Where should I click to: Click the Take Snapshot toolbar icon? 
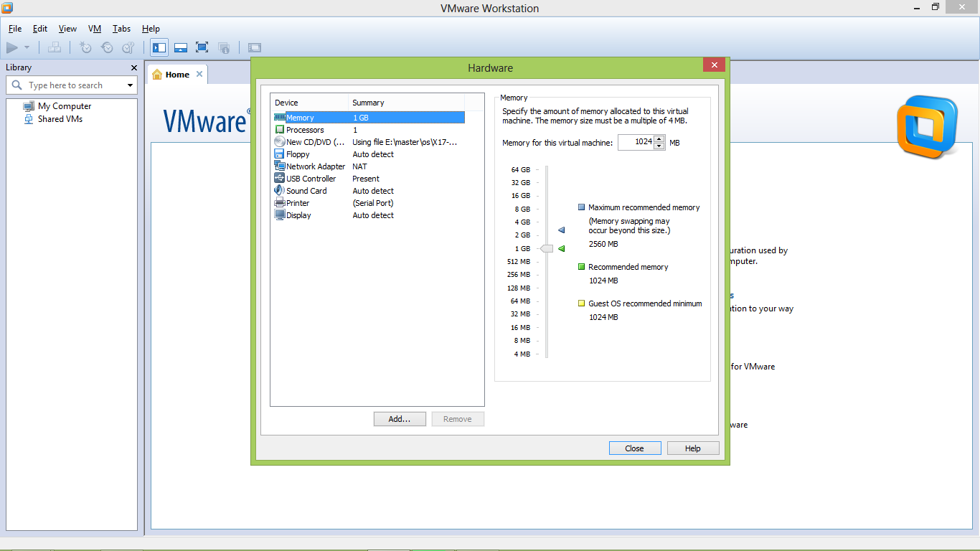85,47
